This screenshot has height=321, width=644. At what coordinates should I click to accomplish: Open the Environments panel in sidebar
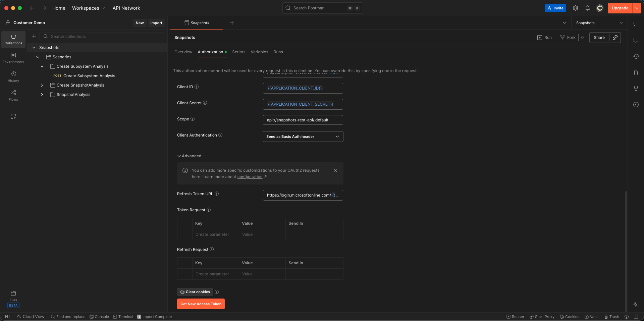[13, 58]
